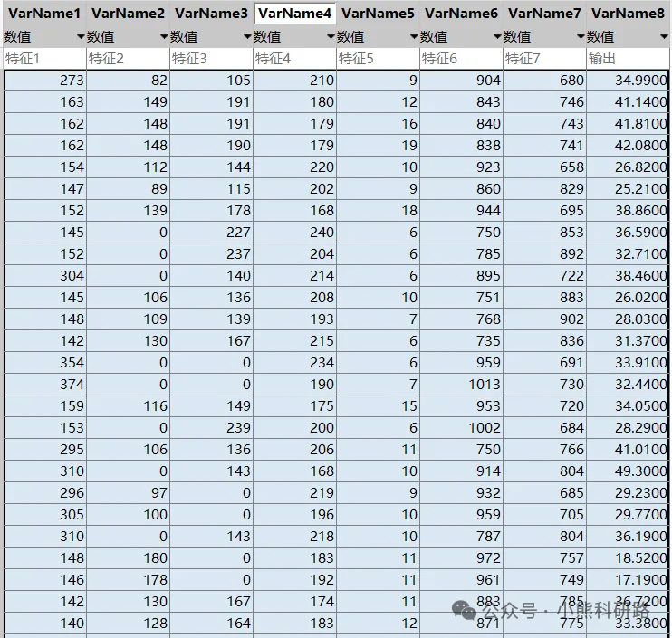Click the 特征1 header cell
The image size is (672, 638).
click(x=44, y=58)
